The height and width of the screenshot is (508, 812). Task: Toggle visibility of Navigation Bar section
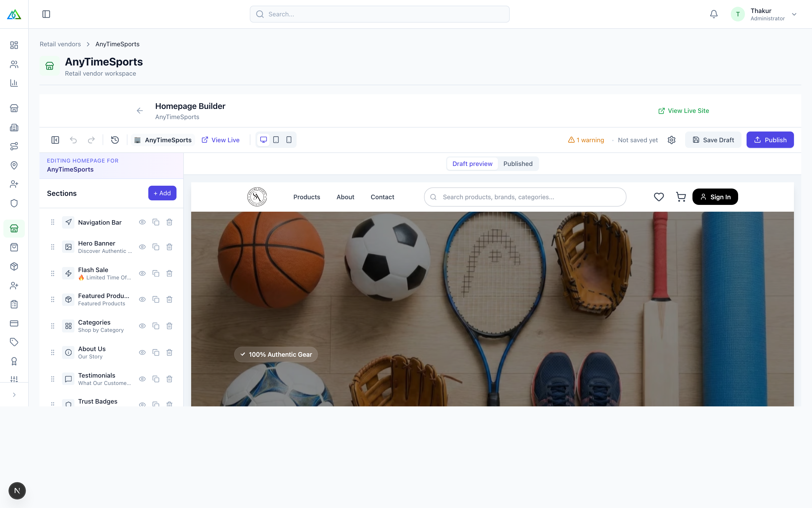point(142,222)
